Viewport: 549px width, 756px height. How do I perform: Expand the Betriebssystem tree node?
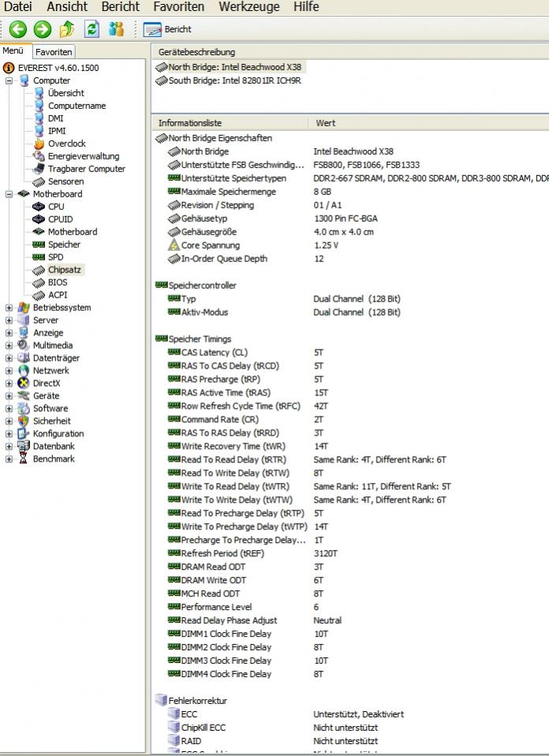(x=9, y=307)
